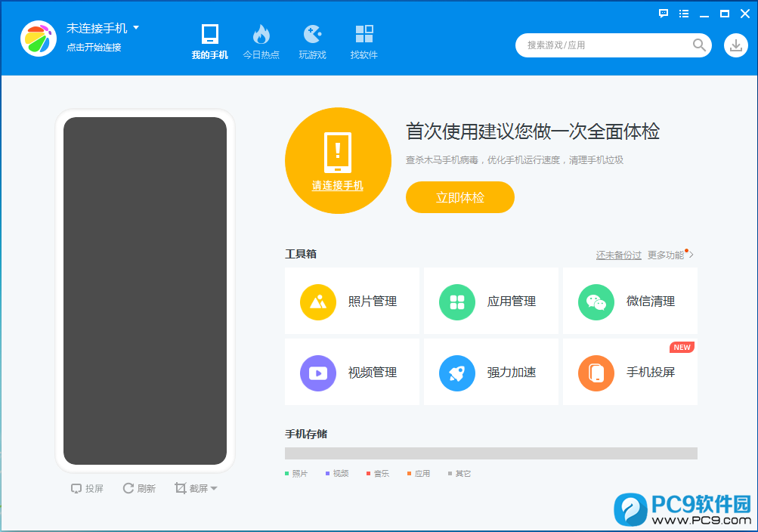Image resolution: width=758 pixels, height=532 pixels.
Task: Click the 手机存储 storage bar
Action: click(x=490, y=453)
